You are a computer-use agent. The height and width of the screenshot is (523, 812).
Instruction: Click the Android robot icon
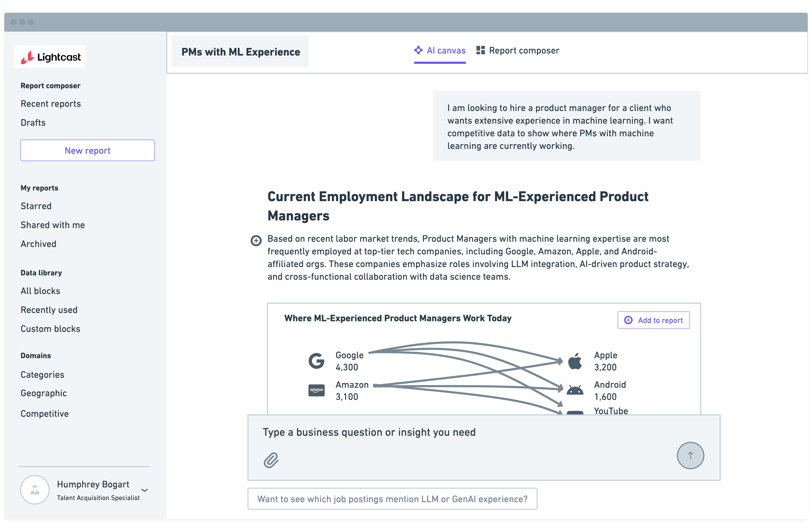575,390
